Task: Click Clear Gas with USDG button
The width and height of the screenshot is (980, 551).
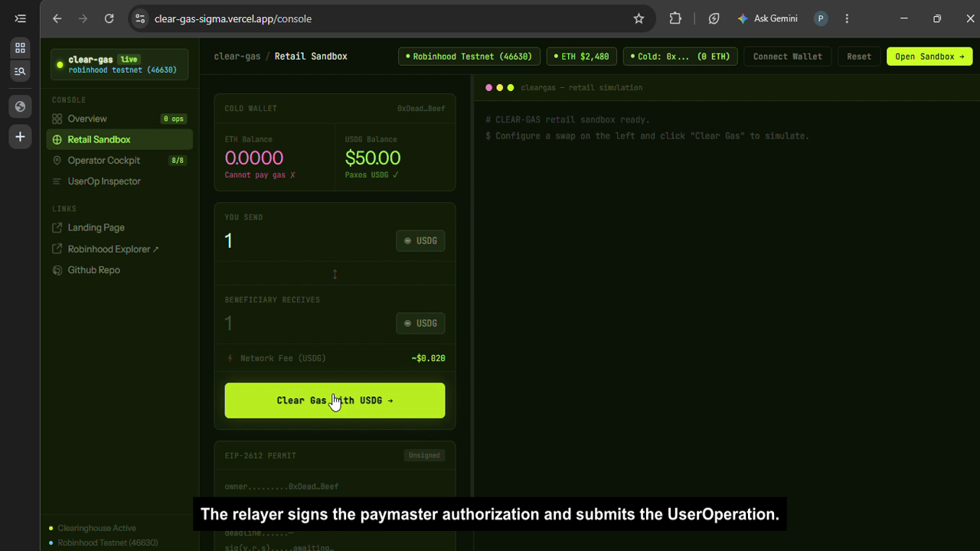Action: (x=335, y=400)
